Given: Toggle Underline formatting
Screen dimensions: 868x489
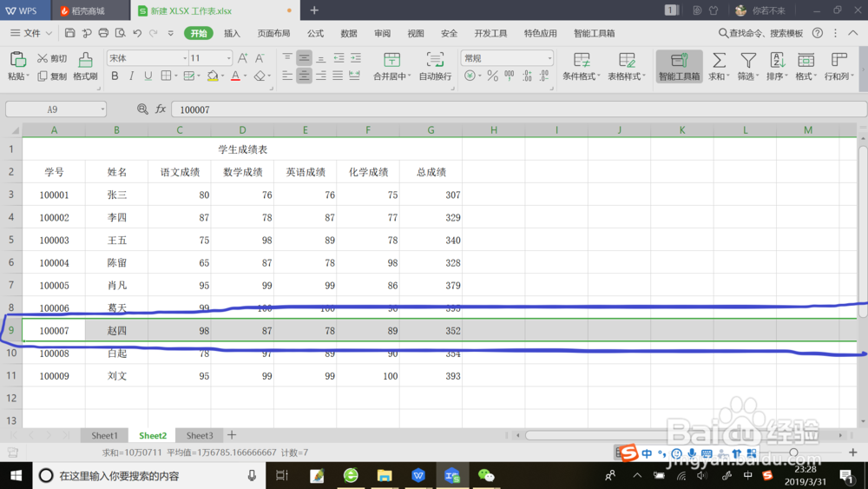Looking at the screenshot, I should pos(148,76).
